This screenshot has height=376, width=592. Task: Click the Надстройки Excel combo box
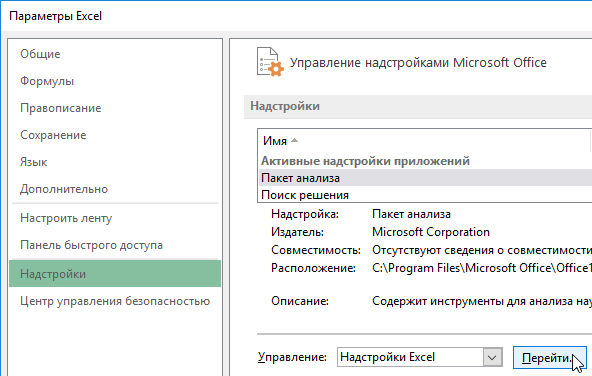coord(419,357)
